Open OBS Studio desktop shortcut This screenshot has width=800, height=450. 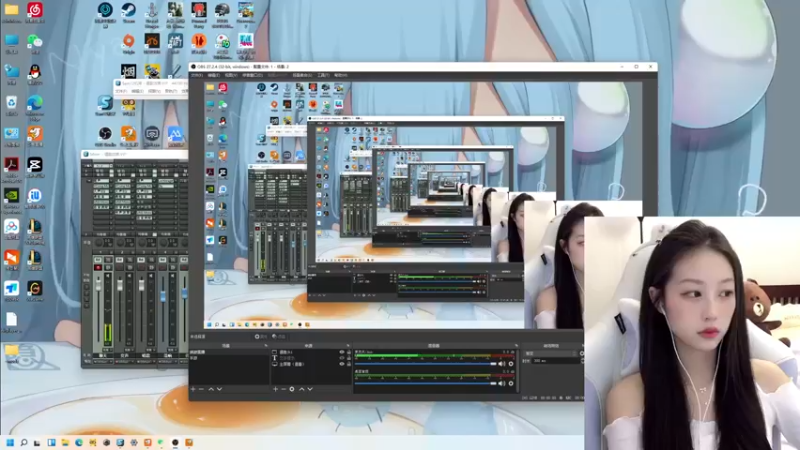pyautogui.click(x=105, y=135)
